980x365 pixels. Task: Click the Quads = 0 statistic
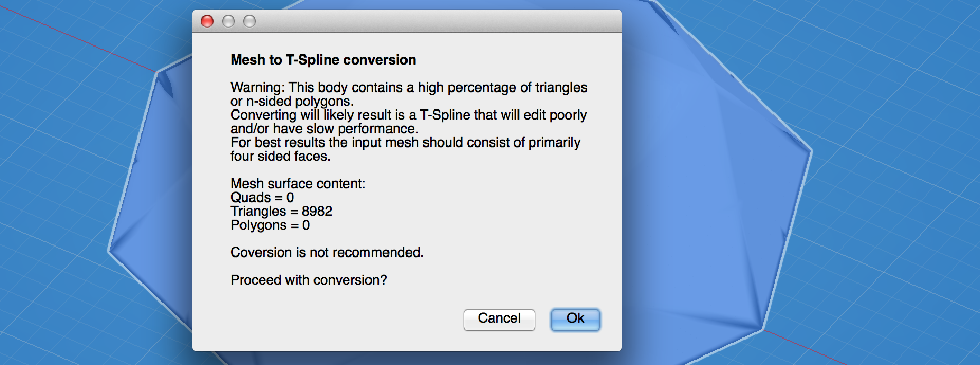(x=262, y=197)
